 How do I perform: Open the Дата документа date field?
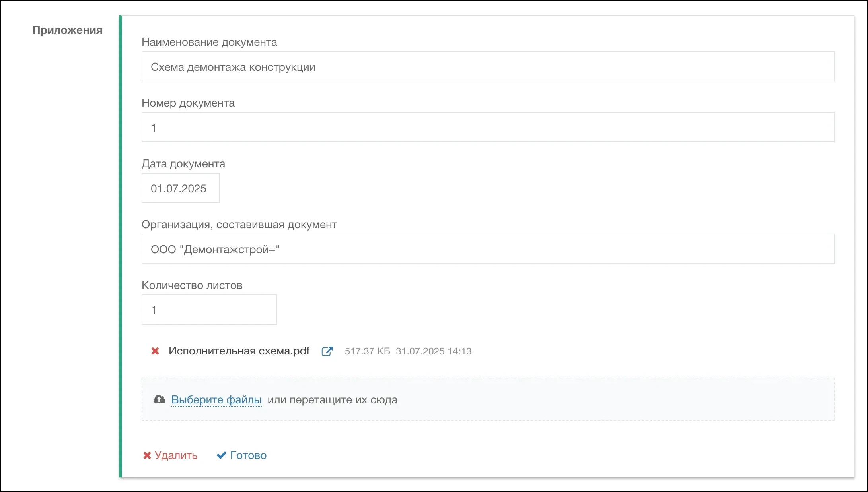point(180,188)
